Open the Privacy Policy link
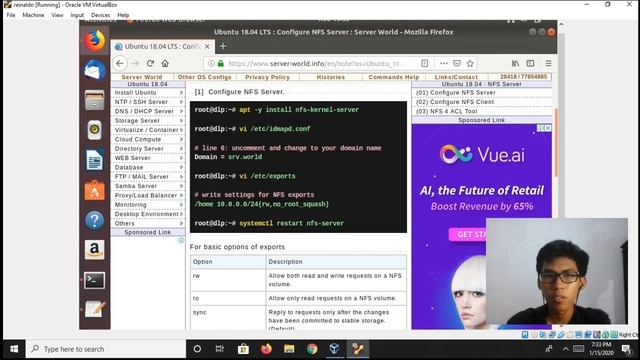Screen dimensions: 640x360 267,77
